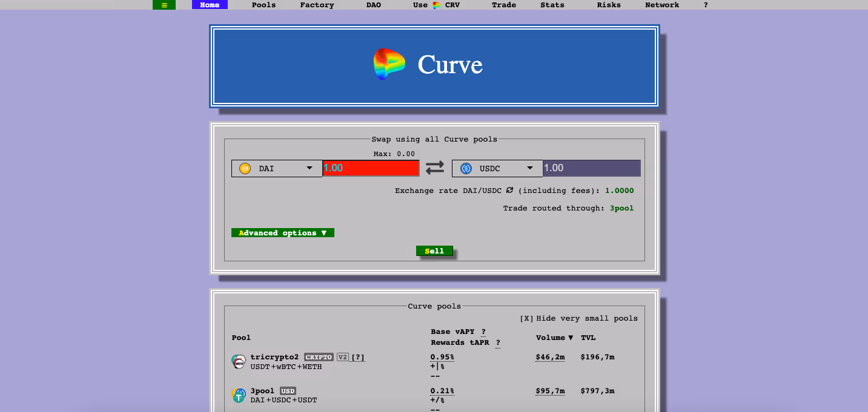Screen dimensions: 868x412
Task: Click the CRV logo in the navigation bar
Action: coord(436,5)
